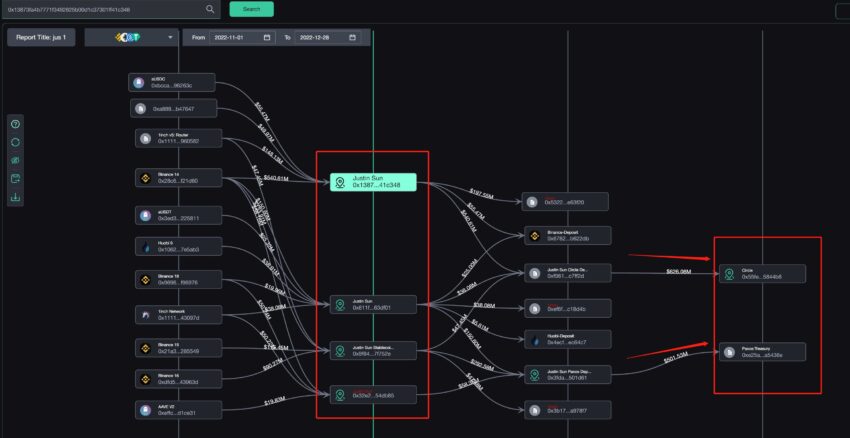The image size is (850, 438).
Task: Click the Report Title: jus 1 button
Action: pyautogui.click(x=41, y=37)
